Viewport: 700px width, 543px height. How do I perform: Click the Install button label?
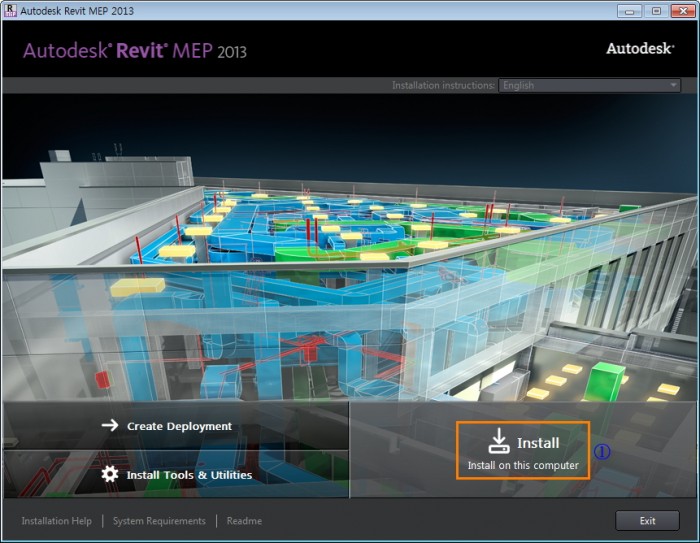538,442
